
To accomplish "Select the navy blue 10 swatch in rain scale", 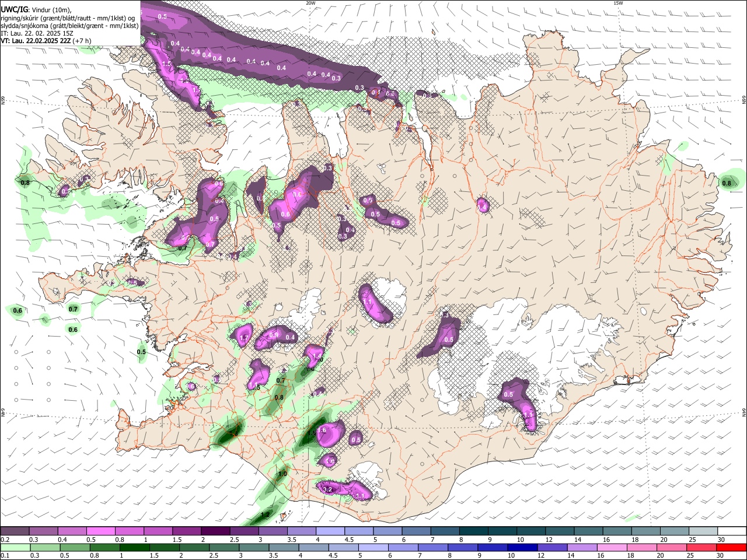I will 522,547.
